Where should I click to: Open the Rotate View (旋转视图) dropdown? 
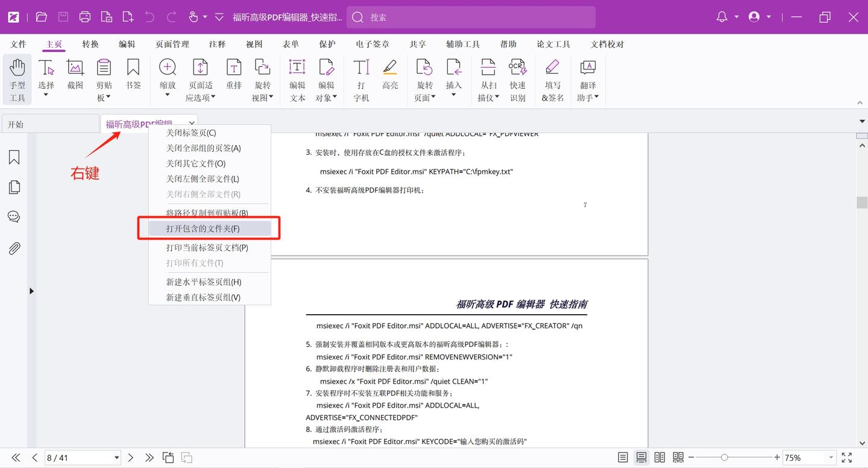point(271,98)
